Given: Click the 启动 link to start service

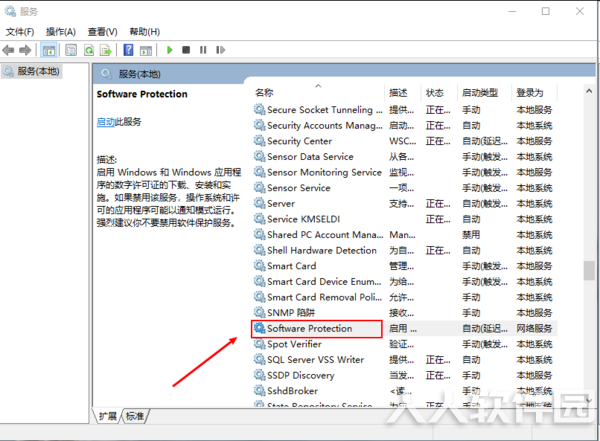Looking at the screenshot, I should pyautogui.click(x=106, y=122).
